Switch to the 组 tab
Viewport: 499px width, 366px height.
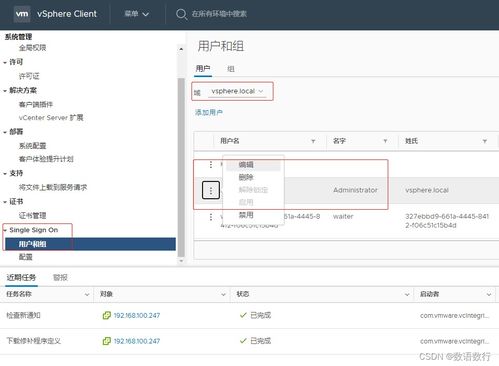[231, 69]
